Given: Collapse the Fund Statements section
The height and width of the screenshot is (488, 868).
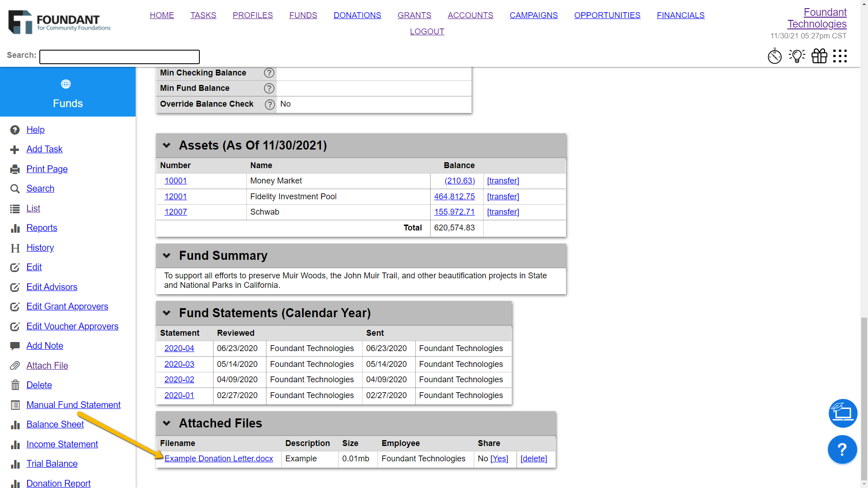Looking at the screenshot, I should tap(166, 313).
